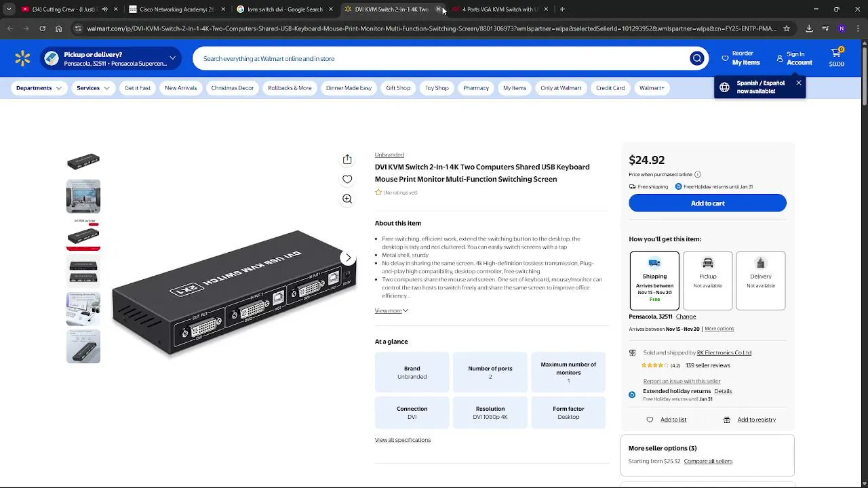Click the blue search magnifier button
Viewport: 868px width, 488px height.
tap(696, 58)
